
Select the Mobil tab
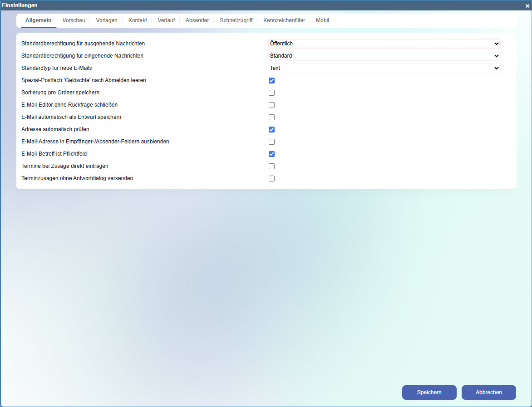(322, 20)
